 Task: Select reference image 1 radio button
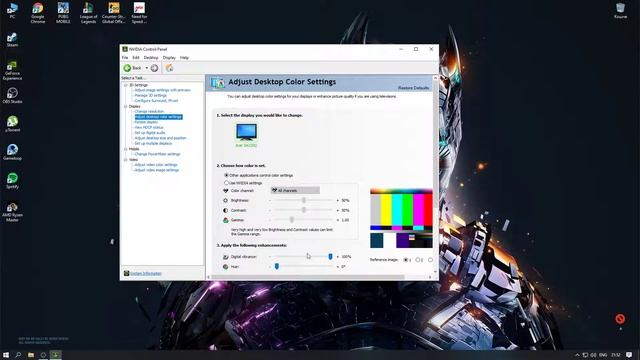(x=406, y=260)
